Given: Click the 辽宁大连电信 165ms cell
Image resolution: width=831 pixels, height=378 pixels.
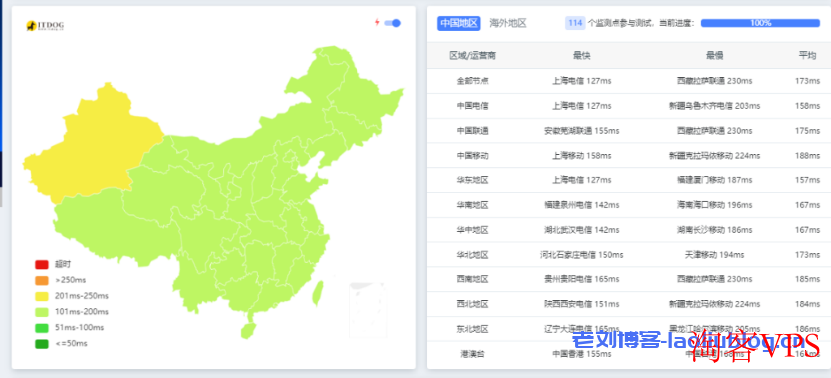Looking at the screenshot, I should 581,329.
